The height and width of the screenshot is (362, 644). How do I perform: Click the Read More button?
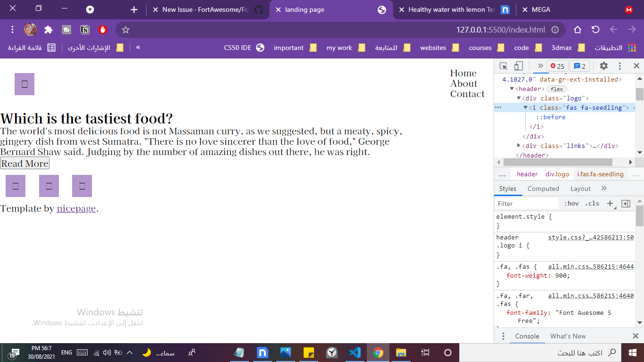click(x=25, y=164)
